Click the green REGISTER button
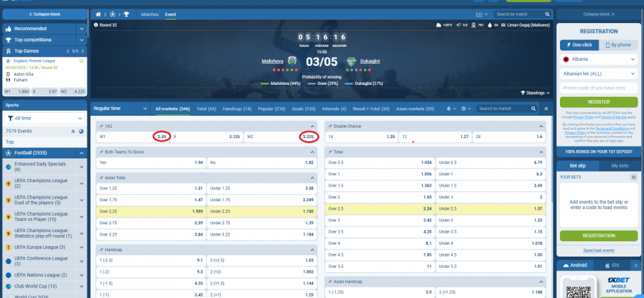Image resolution: width=644 pixels, height=298 pixels. [598, 102]
